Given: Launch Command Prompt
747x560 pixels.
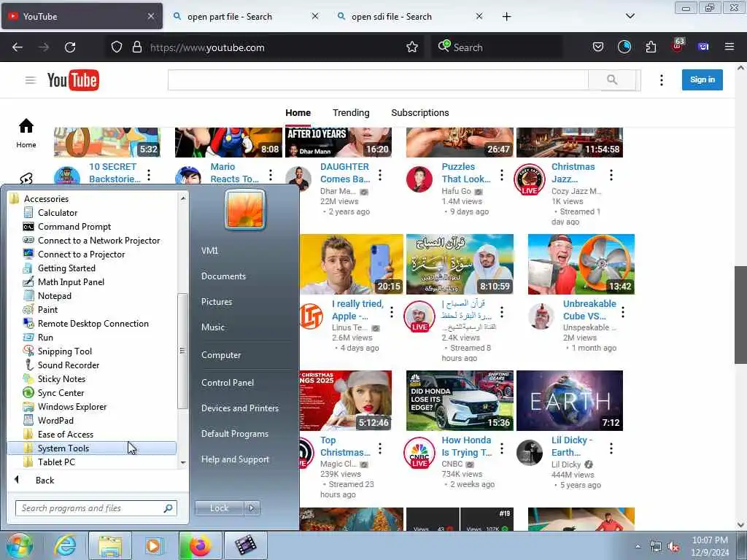Looking at the screenshot, I should click(74, 227).
